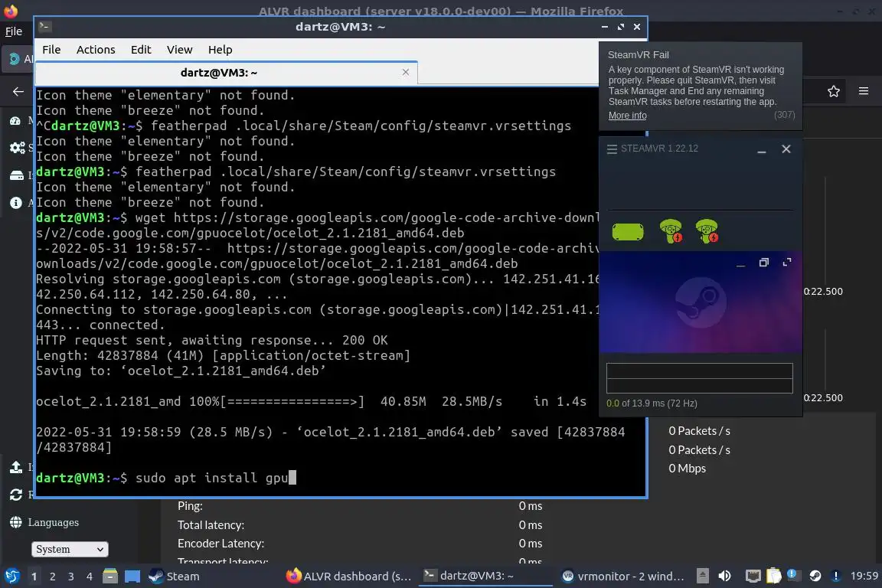Switch to workspace 3
This screenshot has width=882, height=588.
click(x=71, y=577)
